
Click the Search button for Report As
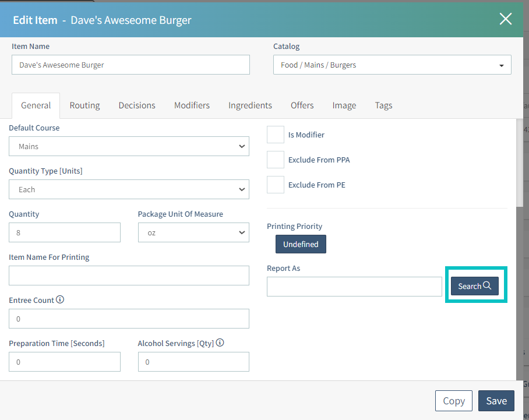[475, 286]
